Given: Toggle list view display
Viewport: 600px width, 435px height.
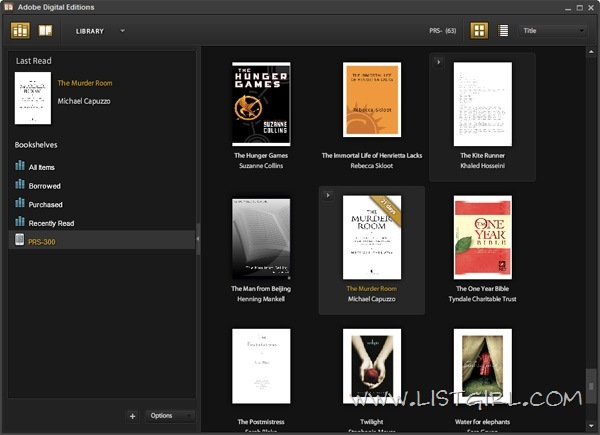Looking at the screenshot, I should [503, 31].
